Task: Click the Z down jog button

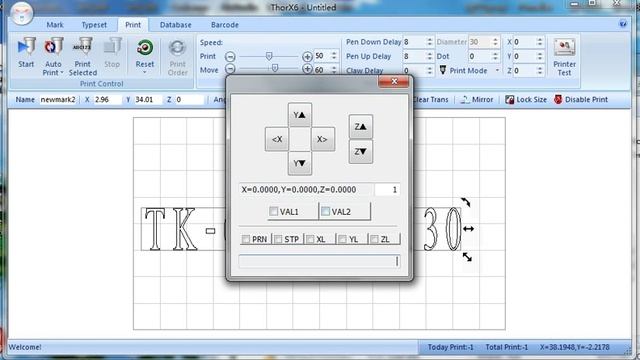Action: pos(360,151)
